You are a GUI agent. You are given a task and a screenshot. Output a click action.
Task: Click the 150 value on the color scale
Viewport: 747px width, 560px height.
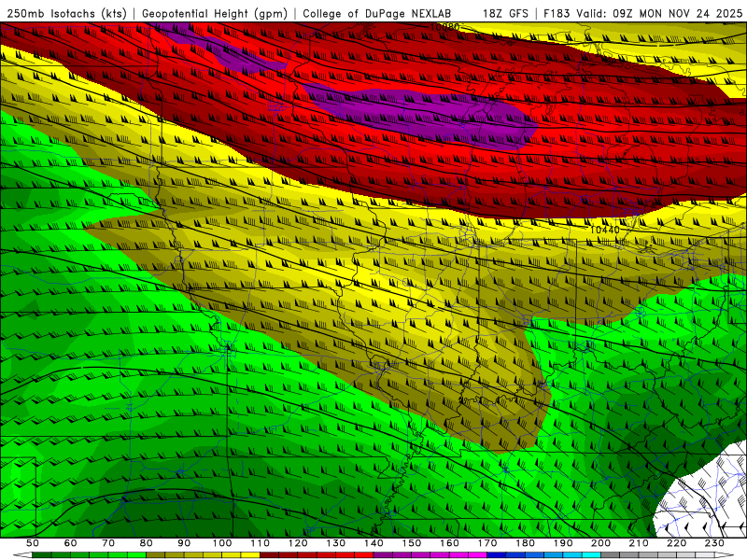point(411,543)
